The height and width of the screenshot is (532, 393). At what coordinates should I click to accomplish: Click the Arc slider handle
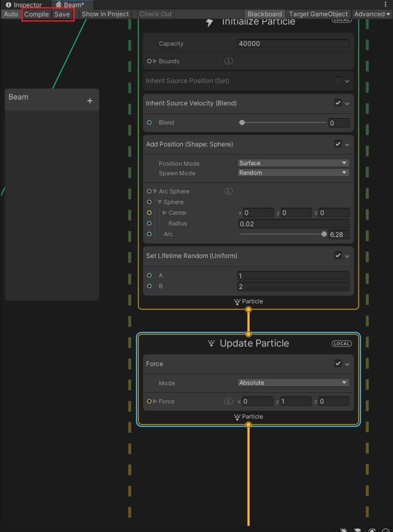tap(324, 234)
